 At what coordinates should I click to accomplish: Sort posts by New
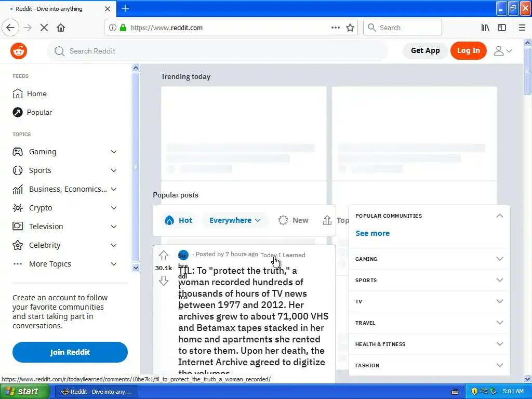click(294, 220)
